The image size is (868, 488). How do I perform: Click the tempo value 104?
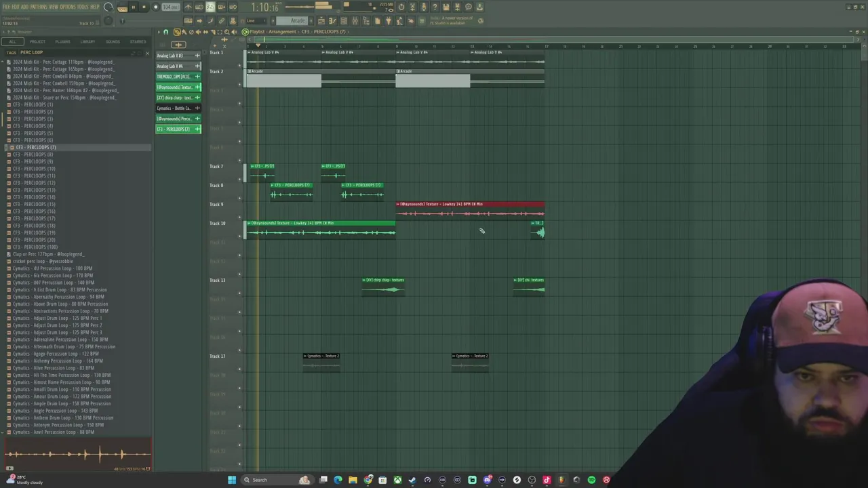click(x=170, y=7)
